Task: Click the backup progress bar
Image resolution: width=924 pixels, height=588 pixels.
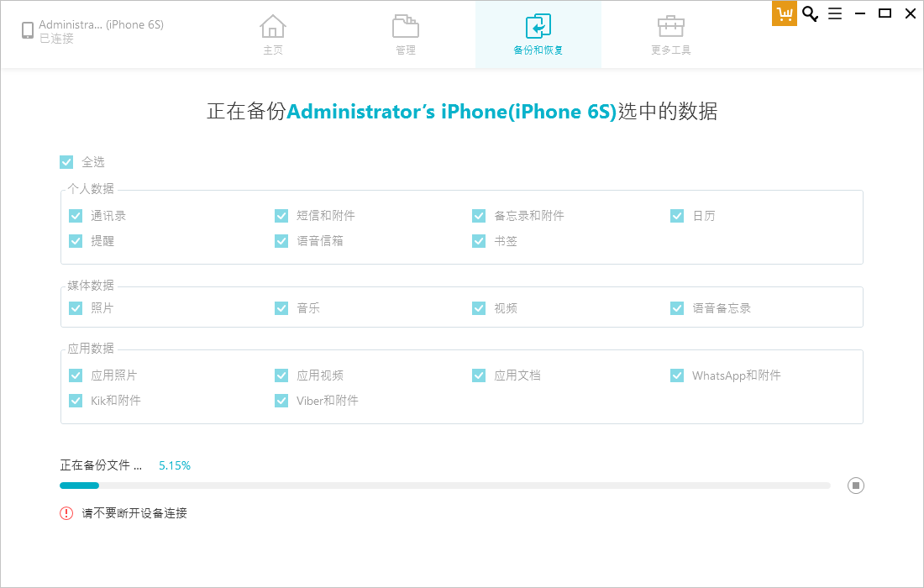Action: click(444, 486)
